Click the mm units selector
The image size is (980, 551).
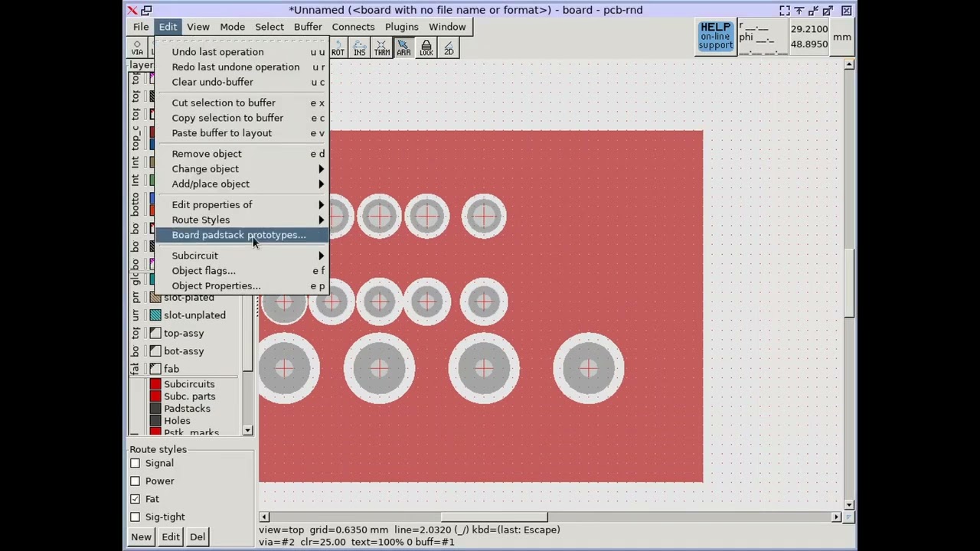pyautogui.click(x=841, y=37)
